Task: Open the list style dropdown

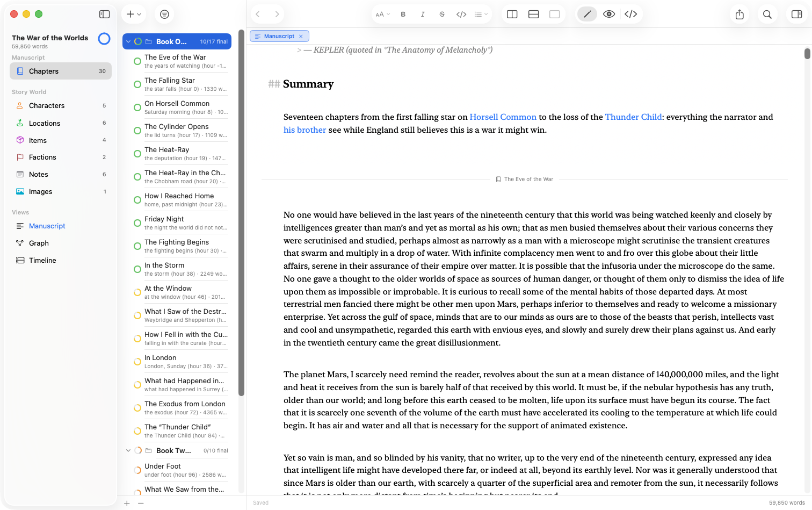Action: pos(481,15)
